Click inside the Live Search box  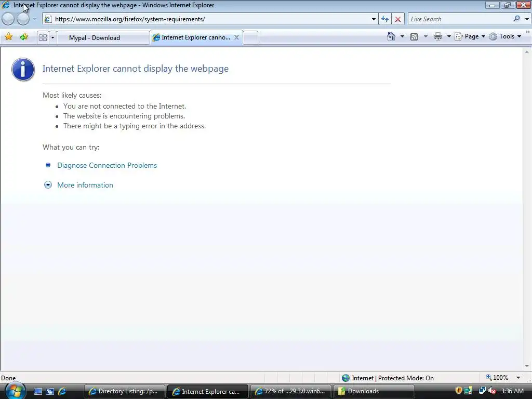(x=459, y=19)
